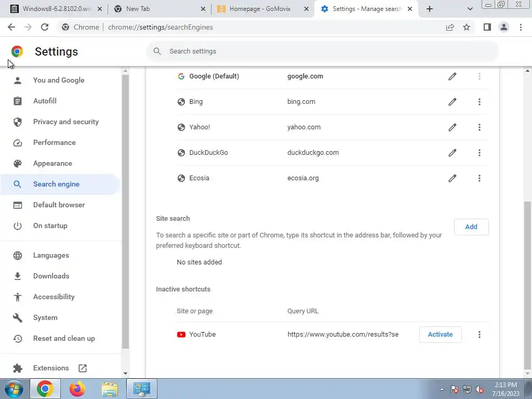Open Firefox from the taskbar

click(77, 389)
